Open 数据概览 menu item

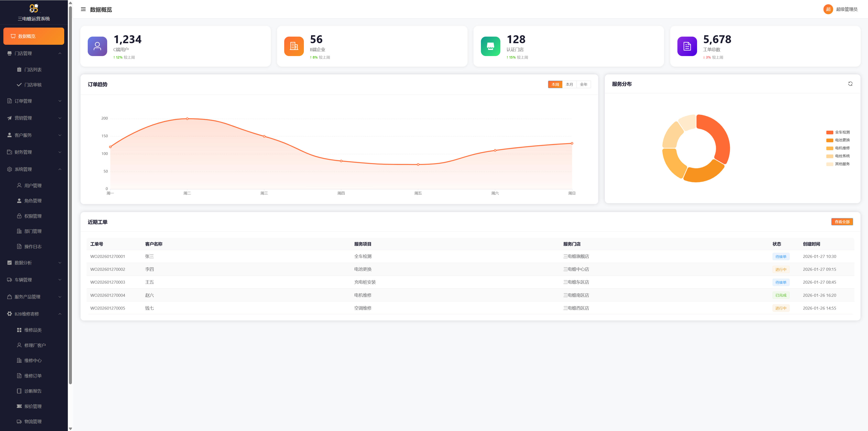34,36
